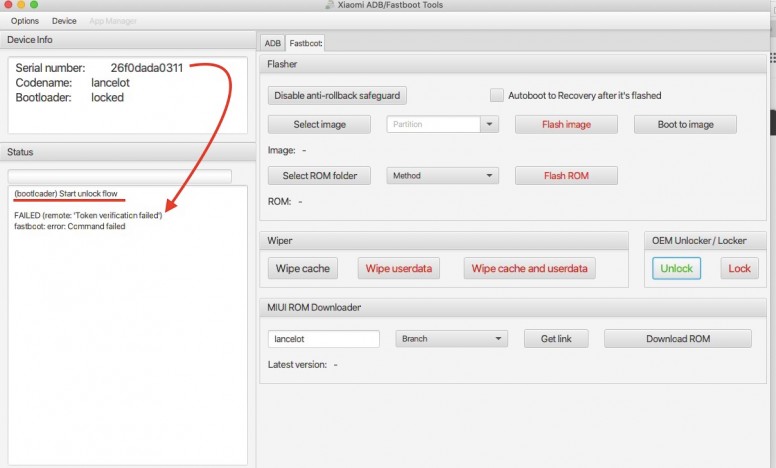This screenshot has width=776, height=468.
Task: Click the '(bootloader) Start unlock flow' log line
Action: 66,193
